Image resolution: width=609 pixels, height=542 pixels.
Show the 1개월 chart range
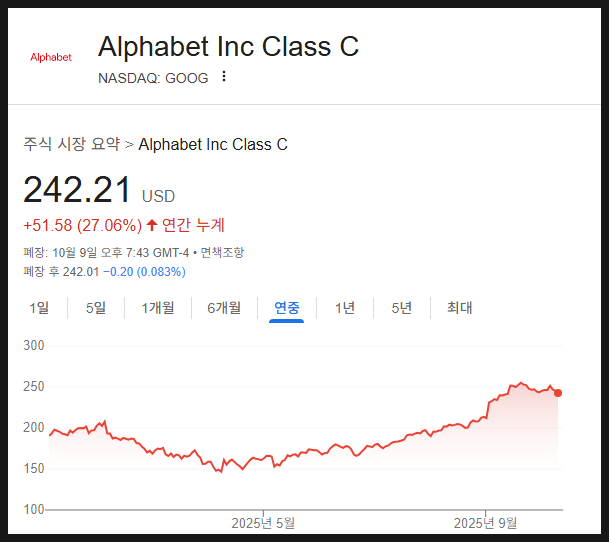[158, 308]
